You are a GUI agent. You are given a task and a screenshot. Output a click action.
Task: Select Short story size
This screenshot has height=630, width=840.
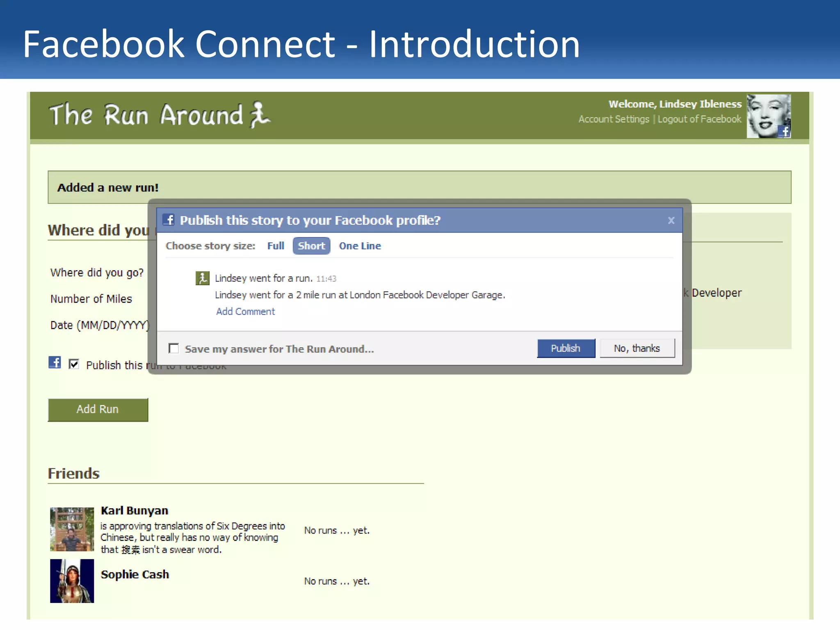[311, 246]
